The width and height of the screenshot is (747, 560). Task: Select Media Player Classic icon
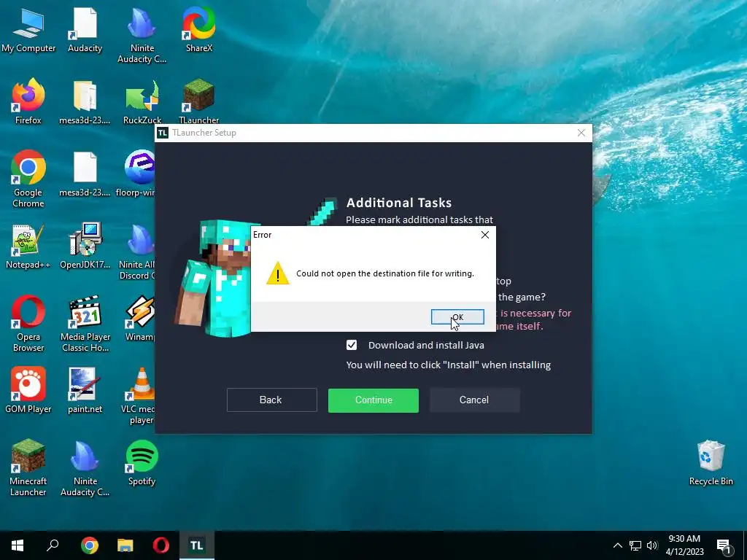(x=85, y=324)
